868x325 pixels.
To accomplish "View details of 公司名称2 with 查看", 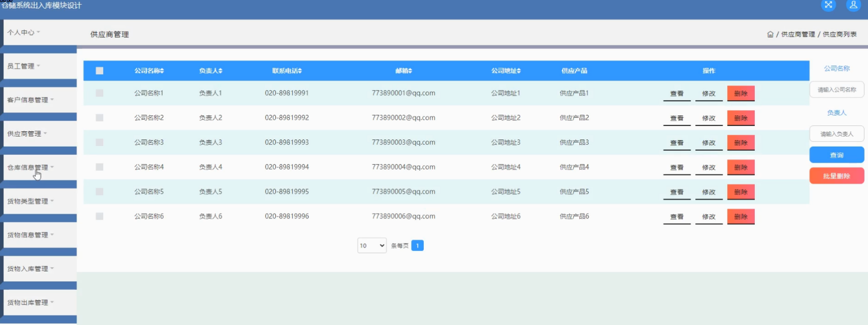I will point(677,118).
